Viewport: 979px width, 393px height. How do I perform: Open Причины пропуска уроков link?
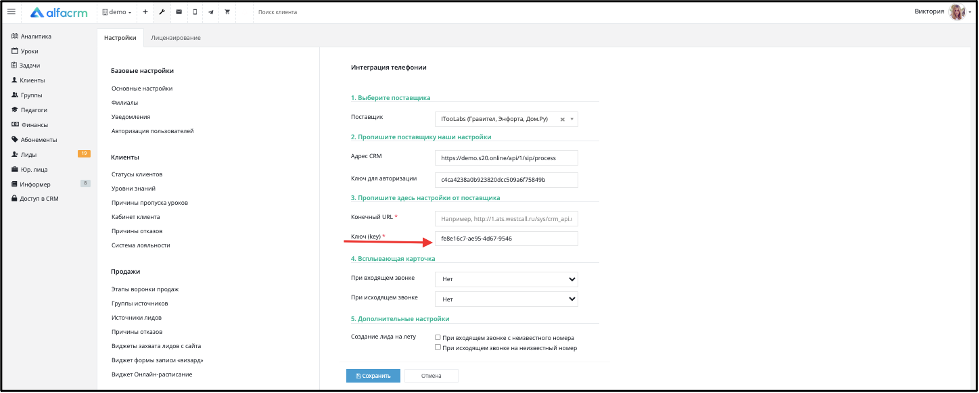coord(150,203)
